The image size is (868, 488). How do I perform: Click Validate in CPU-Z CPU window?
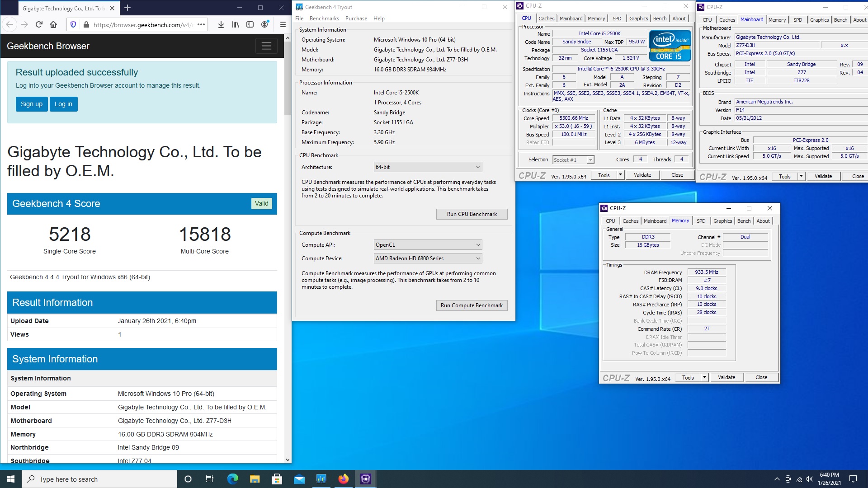tap(642, 175)
